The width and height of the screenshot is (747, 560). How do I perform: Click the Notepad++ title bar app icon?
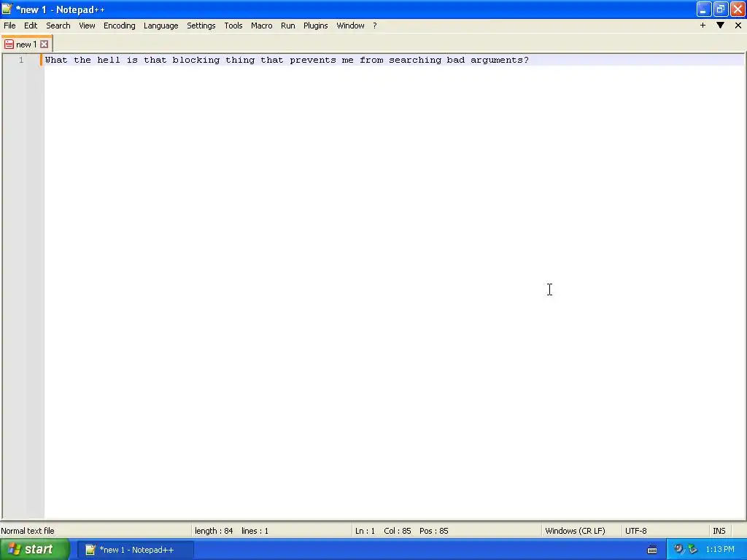click(x=7, y=9)
